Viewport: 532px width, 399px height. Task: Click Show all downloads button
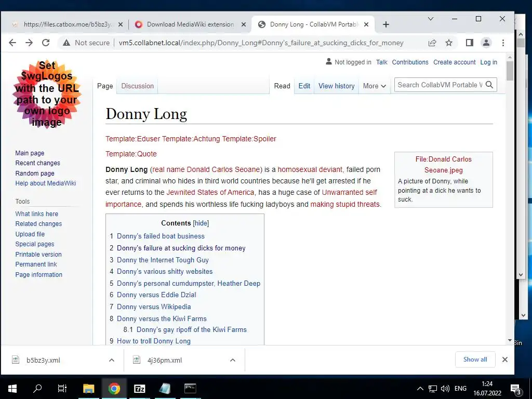click(x=475, y=360)
